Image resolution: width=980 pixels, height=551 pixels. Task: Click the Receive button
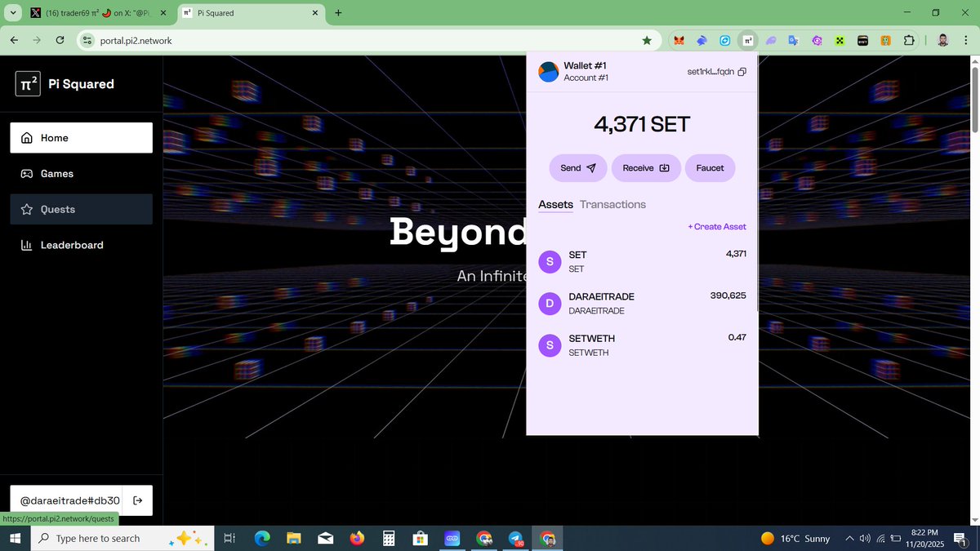[646, 168]
